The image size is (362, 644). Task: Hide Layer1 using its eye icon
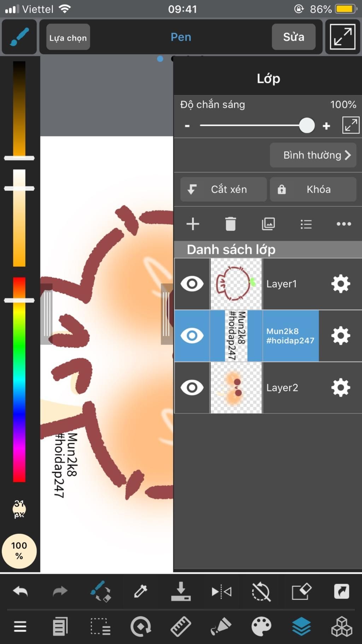pos(192,284)
